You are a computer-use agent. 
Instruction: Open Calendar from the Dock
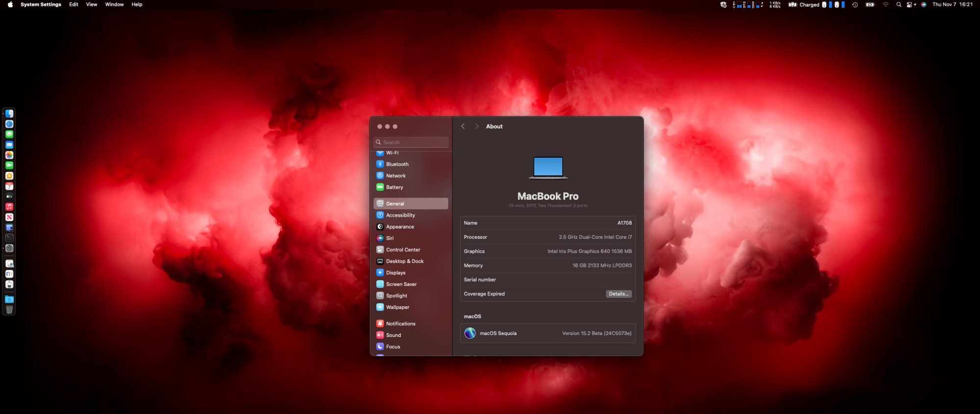click(9, 186)
